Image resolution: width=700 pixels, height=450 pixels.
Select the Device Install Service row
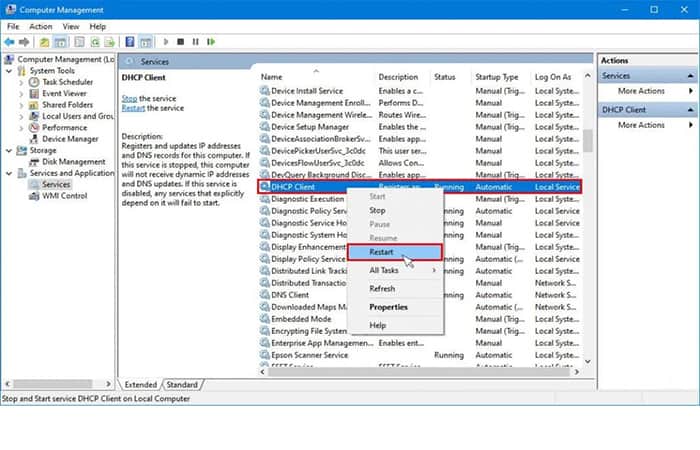(x=419, y=91)
